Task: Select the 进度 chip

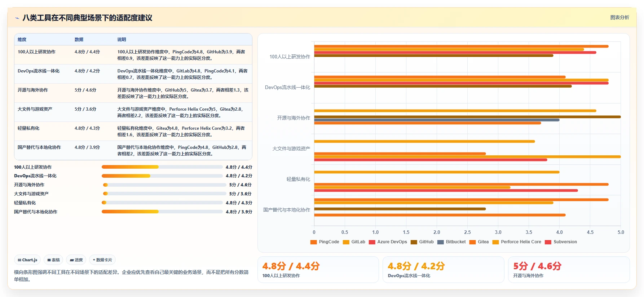Action: coord(76,260)
